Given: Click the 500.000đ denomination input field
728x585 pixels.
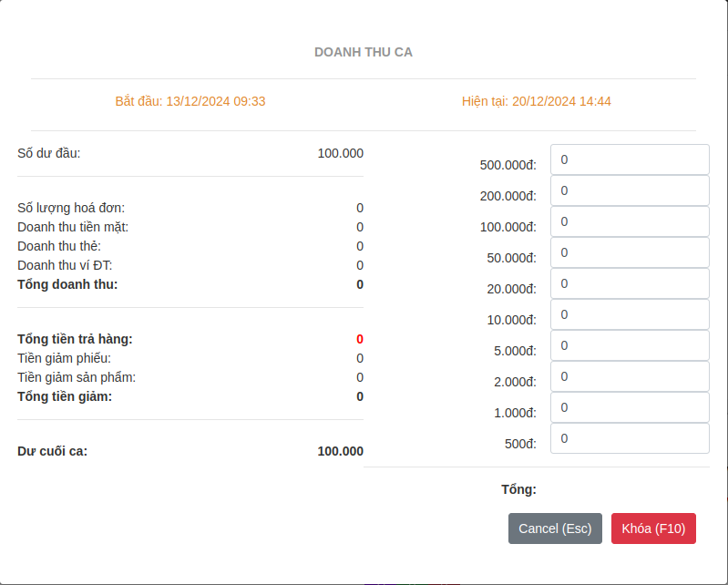Looking at the screenshot, I should click(629, 159).
